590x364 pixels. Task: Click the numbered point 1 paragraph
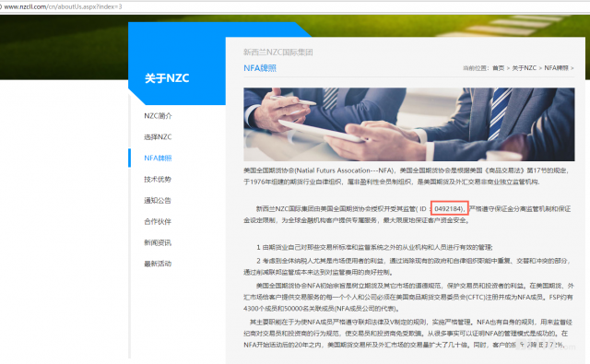374,247
